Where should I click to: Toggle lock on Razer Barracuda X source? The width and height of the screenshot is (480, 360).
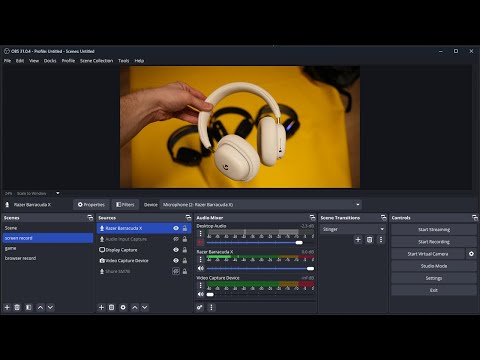pos(185,228)
